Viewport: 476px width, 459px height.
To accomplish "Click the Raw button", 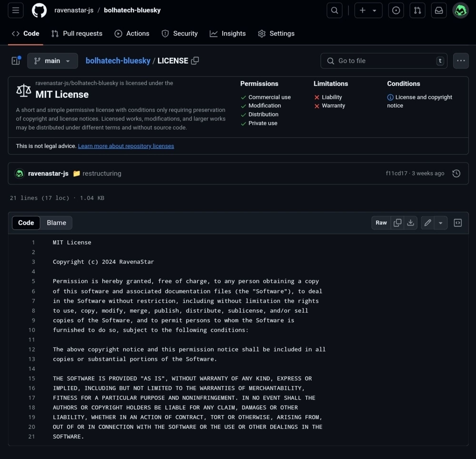I will (381, 222).
